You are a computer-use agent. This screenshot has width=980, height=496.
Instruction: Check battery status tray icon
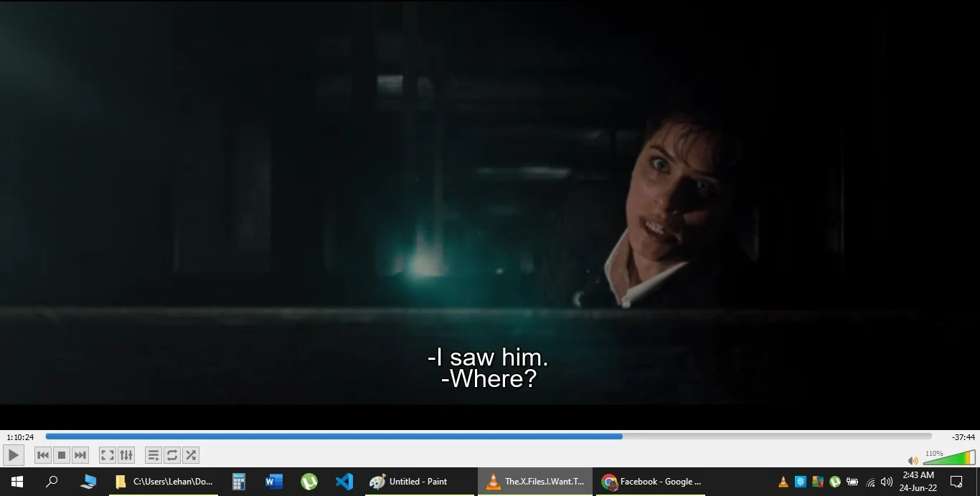(x=852, y=482)
